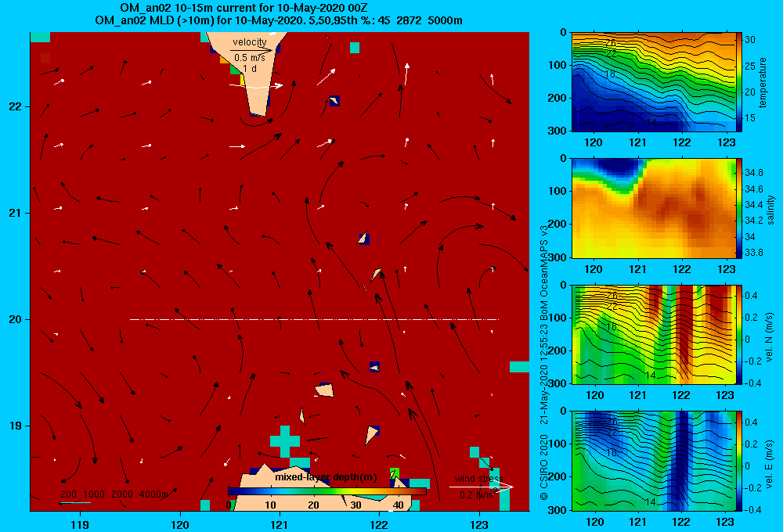Click the velocity legend reference arrow
The image size is (783, 532).
coord(251,50)
